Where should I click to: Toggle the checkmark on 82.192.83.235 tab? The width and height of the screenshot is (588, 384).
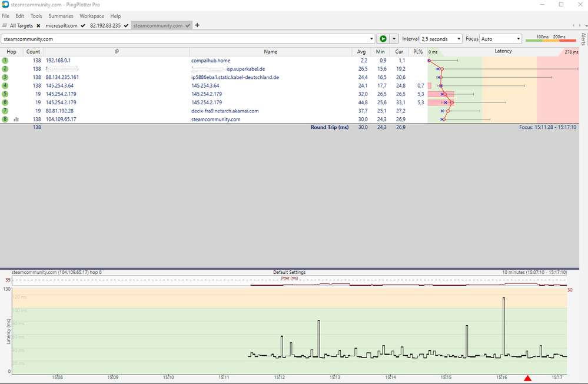125,26
